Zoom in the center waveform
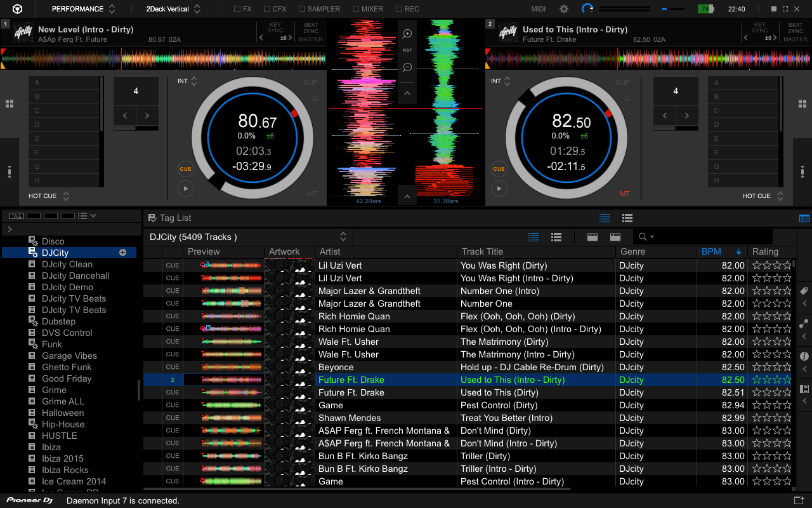Image resolution: width=812 pixels, height=508 pixels. (407, 34)
